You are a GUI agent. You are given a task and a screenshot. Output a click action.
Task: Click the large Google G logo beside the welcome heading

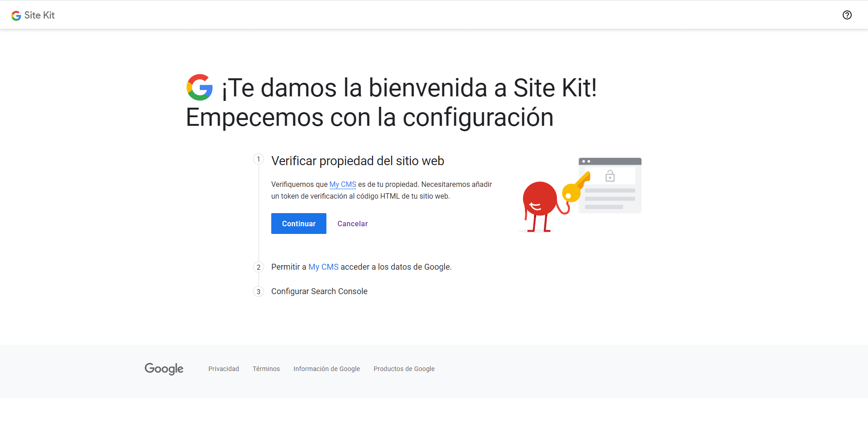tap(200, 87)
